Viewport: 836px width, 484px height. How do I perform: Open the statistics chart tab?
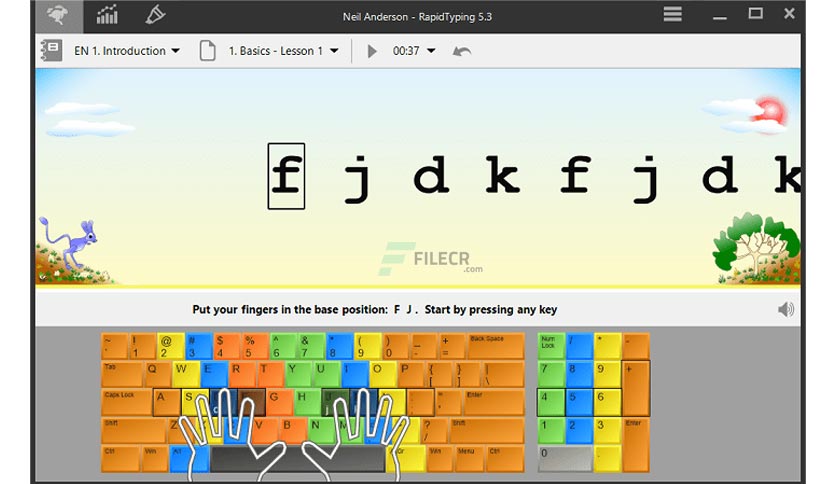pyautogui.click(x=107, y=15)
